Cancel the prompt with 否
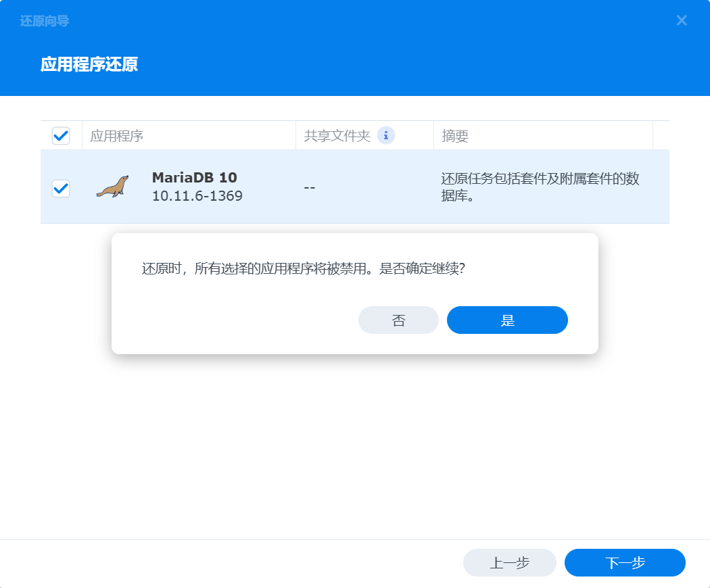710x588 pixels. pos(398,320)
